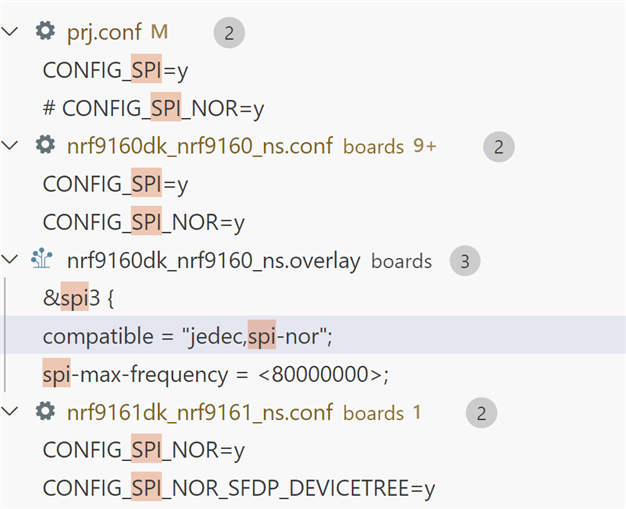The width and height of the screenshot is (626, 509).
Task: Open CONFIG_SPI=y match under prj.conf
Action: coord(115,70)
